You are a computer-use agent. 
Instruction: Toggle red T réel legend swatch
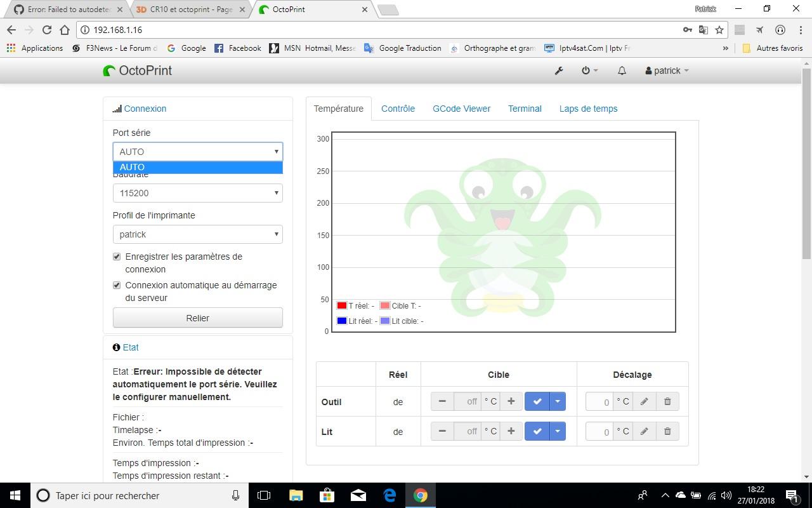[342, 305]
